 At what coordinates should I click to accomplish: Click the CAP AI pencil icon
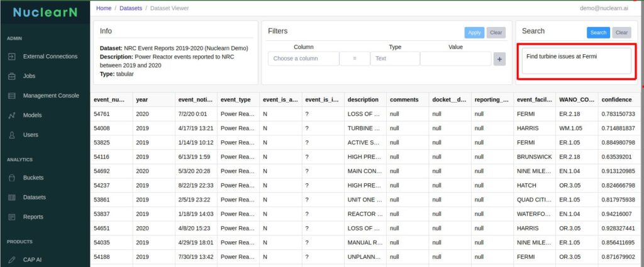point(12,259)
